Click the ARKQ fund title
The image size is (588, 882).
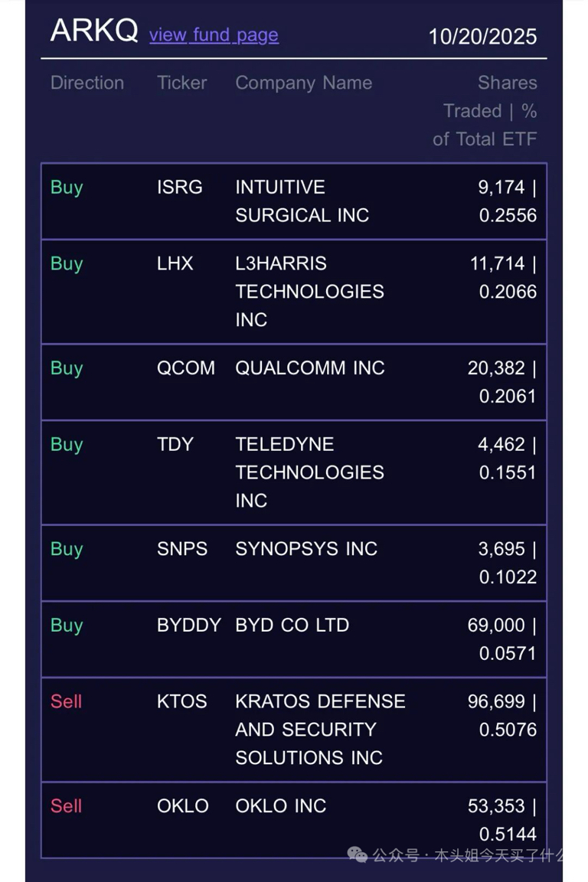tap(94, 31)
